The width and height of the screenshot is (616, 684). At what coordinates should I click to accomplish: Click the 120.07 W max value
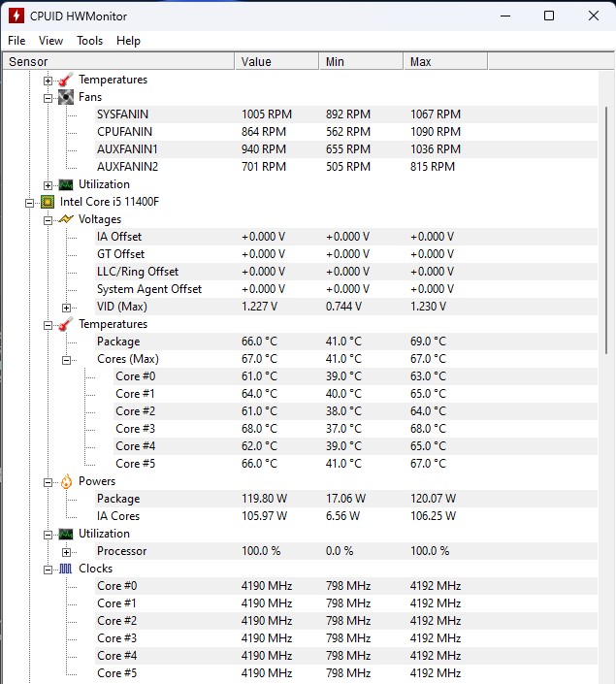pyautogui.click(x=433, y=498)
